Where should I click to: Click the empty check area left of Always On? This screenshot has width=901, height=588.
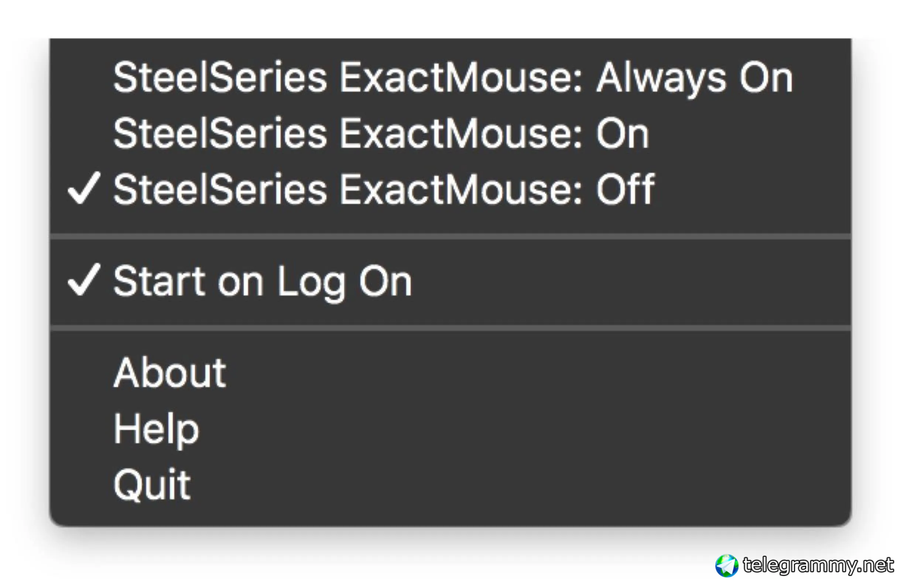coord(84,78)
